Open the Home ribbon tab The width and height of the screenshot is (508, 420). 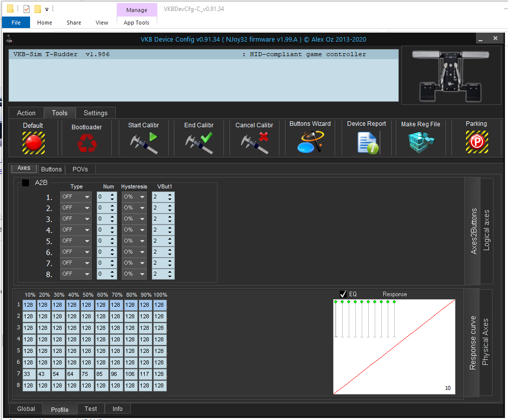coord(45,23)
